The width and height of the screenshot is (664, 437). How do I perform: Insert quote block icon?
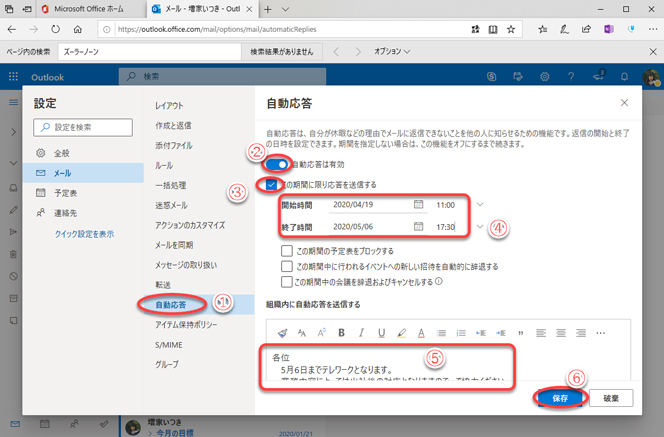(x=520, y=333)
